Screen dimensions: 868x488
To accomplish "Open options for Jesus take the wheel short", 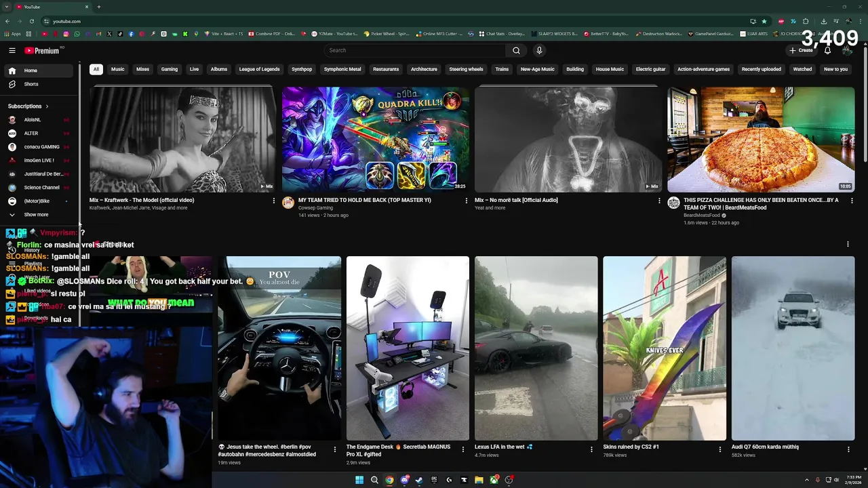I will tap(335, 449).
